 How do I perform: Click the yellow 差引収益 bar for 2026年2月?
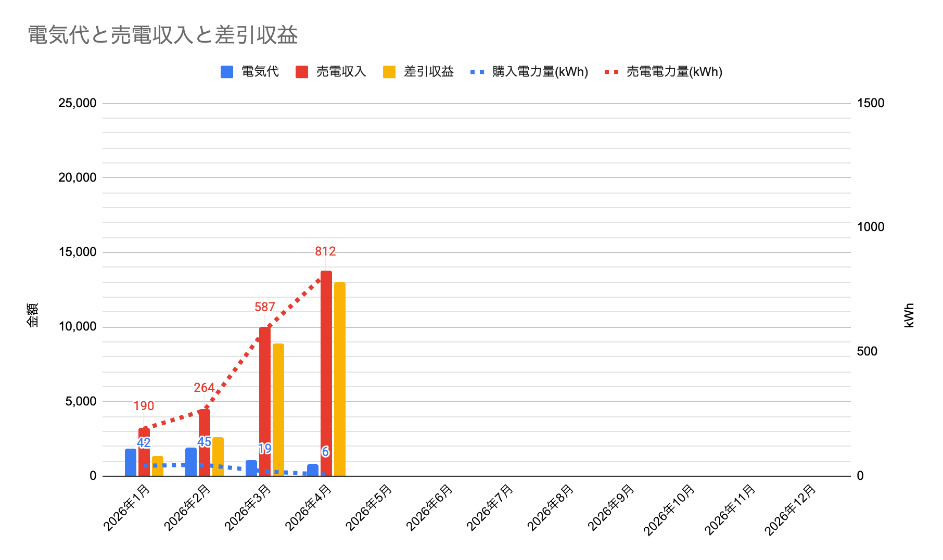[x=218, y=456]
